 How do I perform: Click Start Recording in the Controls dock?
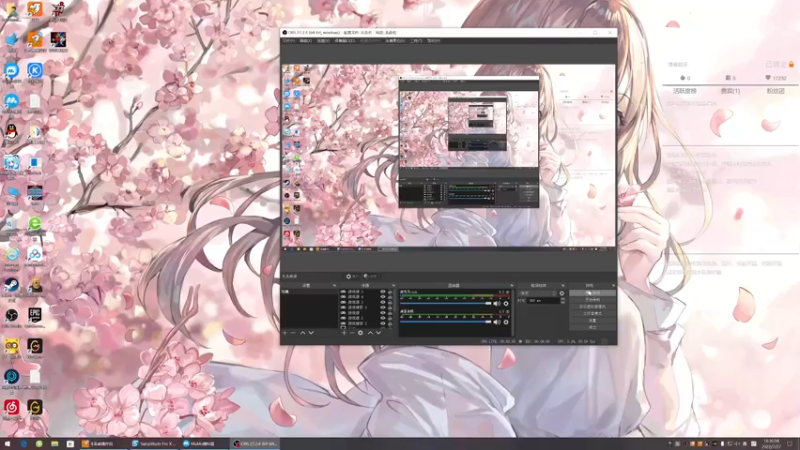(592, 299)
